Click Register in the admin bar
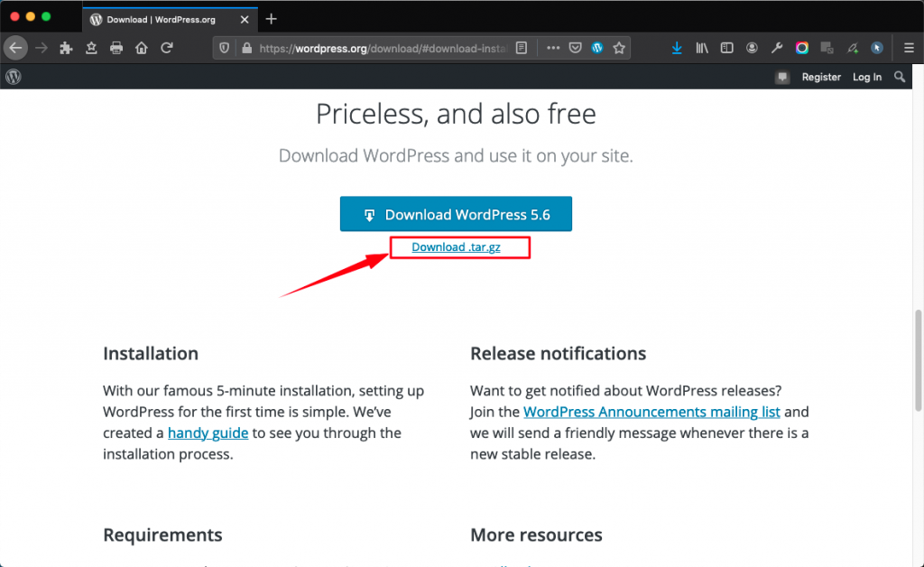The height and width of the screenshot is (567, 924). [x=821, y=78]
